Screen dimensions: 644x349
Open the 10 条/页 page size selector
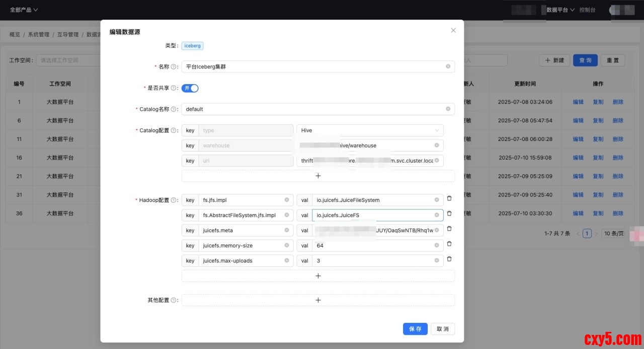[614, 234]
